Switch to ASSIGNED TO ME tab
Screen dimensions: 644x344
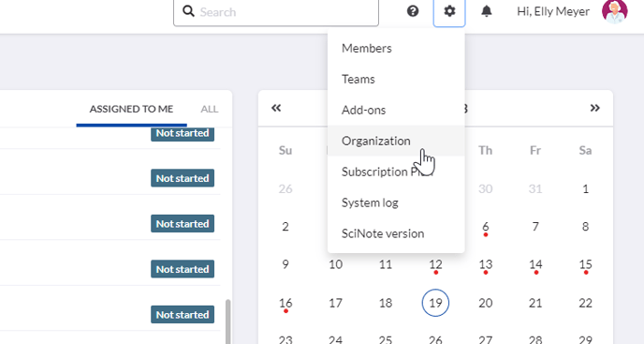pos(131,109)
